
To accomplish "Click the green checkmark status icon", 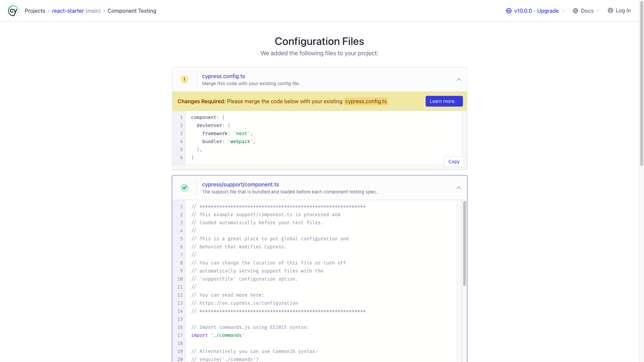I will [x=184, y=188].
